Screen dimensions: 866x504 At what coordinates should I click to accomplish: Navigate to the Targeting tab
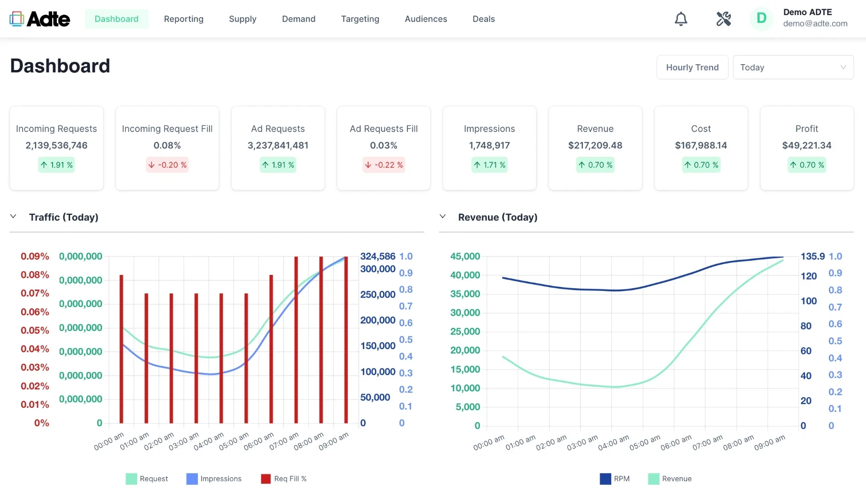(x=360, y=19)
